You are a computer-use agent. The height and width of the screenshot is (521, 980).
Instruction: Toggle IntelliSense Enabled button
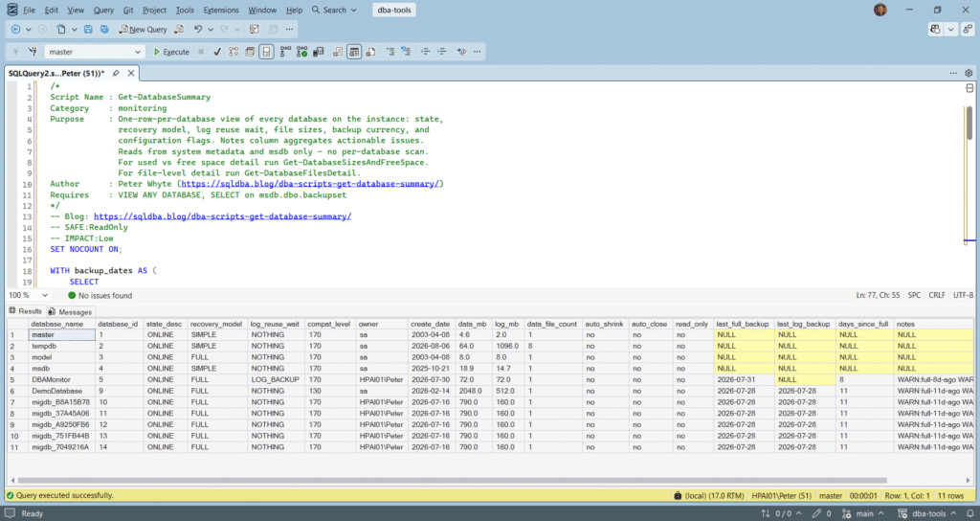(x=266, y=52)
